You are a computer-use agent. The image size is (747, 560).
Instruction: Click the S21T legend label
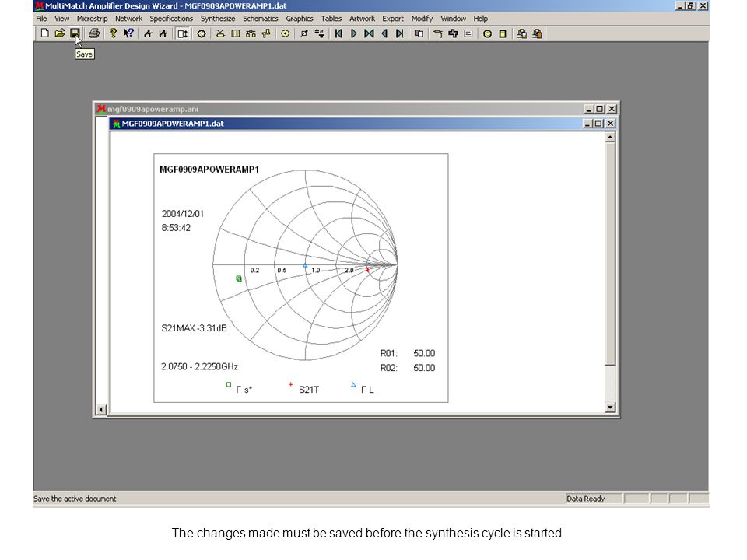309,390
